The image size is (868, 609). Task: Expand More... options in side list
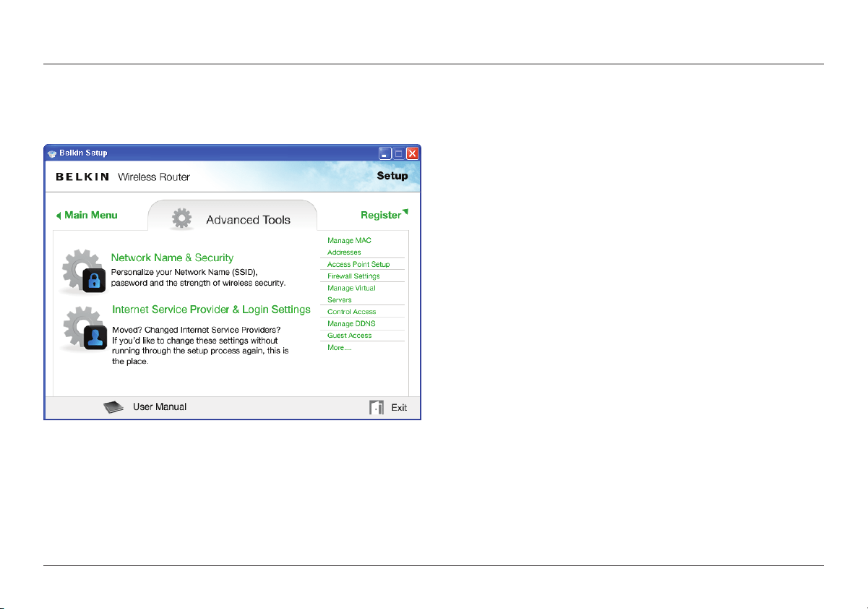click(x=340, y=347)
